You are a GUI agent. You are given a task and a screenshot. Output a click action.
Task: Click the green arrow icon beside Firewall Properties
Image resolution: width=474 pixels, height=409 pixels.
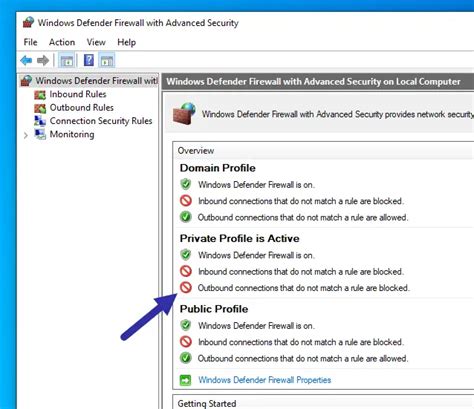(x=185, y=380)
